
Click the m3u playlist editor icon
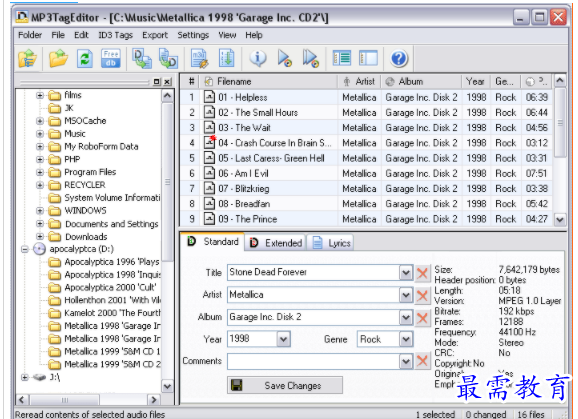tap(199, 59)
